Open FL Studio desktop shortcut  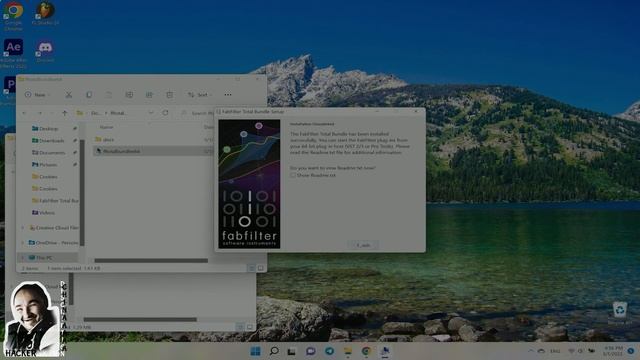click(45, 14)
